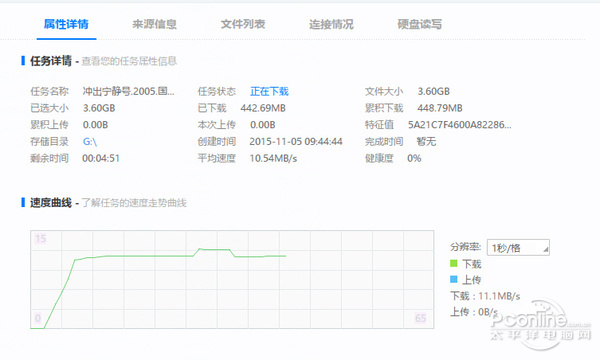
Task: Click the 正在下载 task status text
Action: [269, 91]
